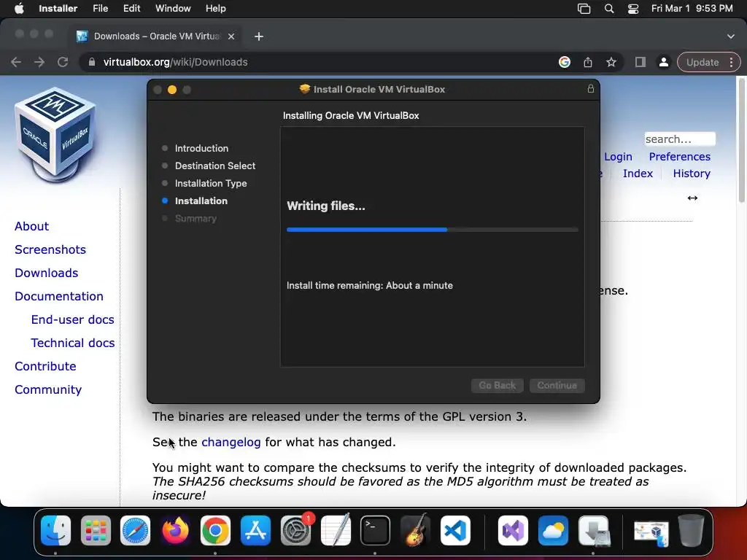Open Chrome profile avatar icon
Screen dimensions: 747x560
click(663, 62)
